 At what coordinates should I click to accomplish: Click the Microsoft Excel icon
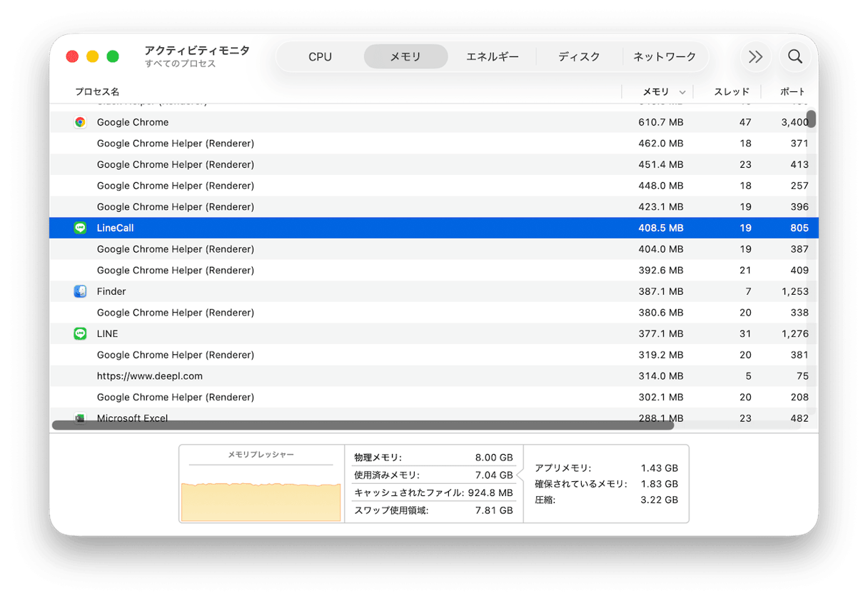tap(80, 418)
